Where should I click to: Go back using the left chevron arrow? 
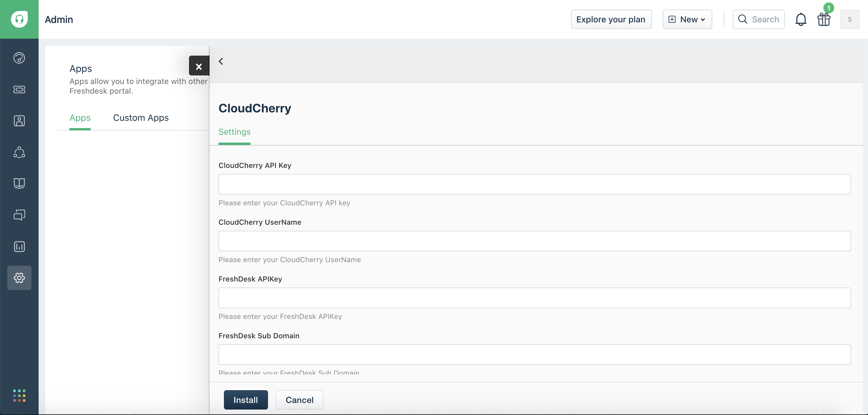click(221, 61)
